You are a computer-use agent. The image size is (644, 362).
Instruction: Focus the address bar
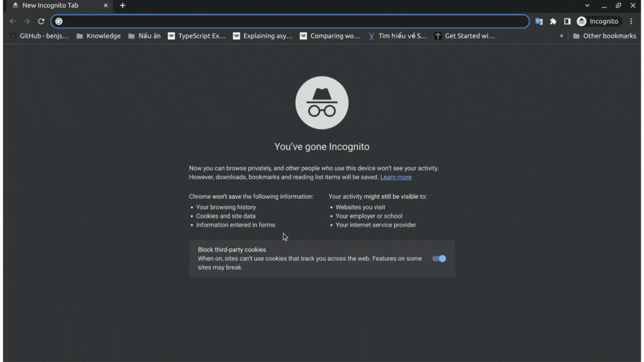point(290,21)
